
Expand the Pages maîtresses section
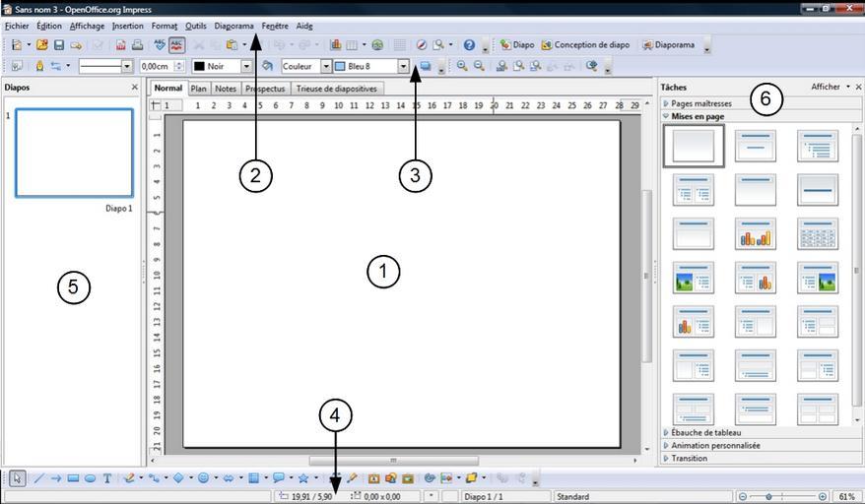point(701,103)
